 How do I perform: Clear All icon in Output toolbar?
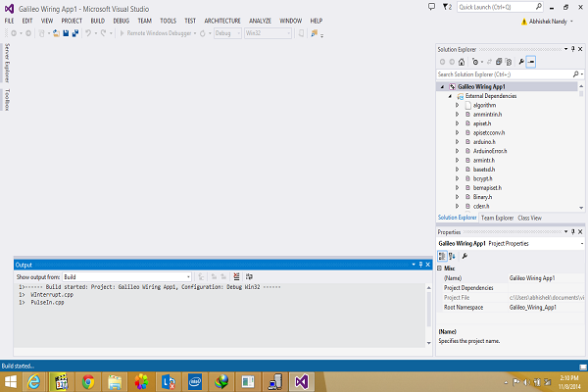[236, 276]
